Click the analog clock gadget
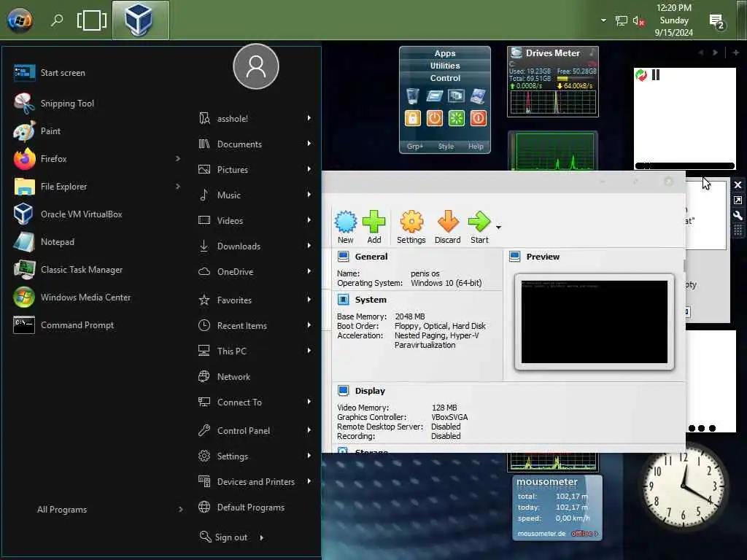This screenshot has width=747, height=560. pos(683,486)
